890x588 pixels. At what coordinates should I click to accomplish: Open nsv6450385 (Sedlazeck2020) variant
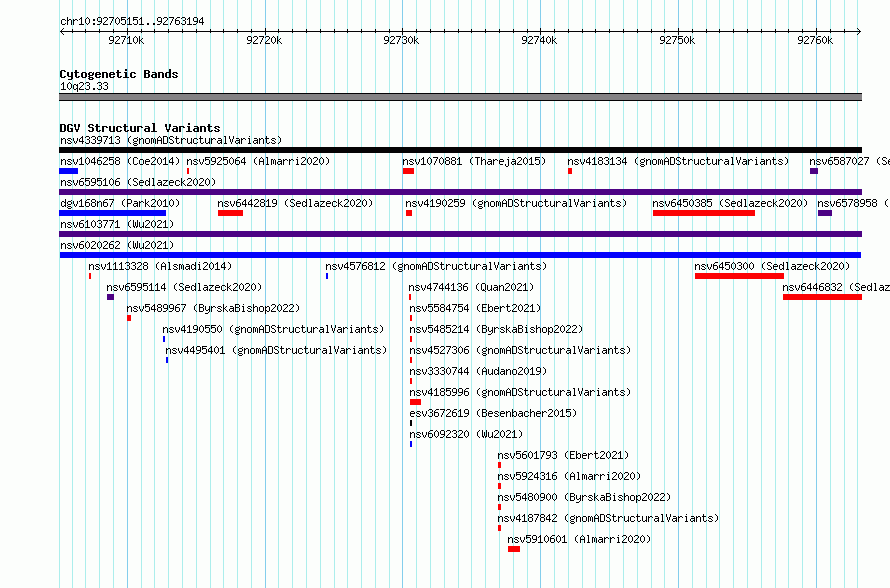coord(730,203)
